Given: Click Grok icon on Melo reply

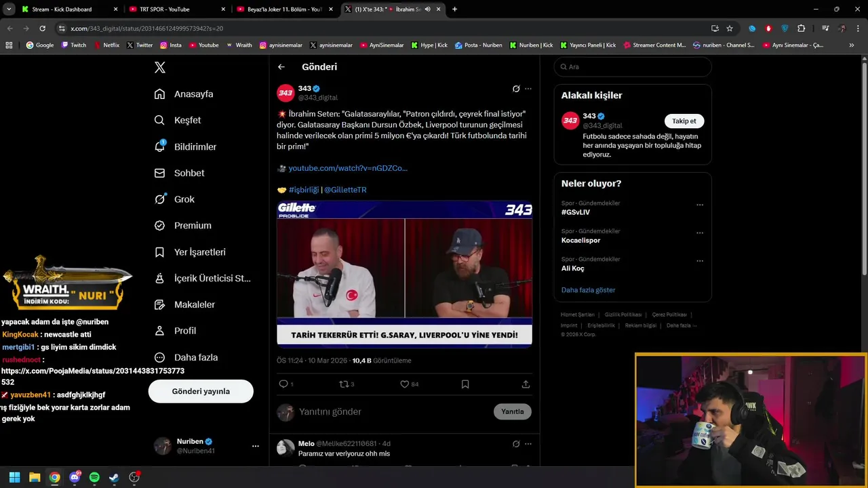Looking at the screenshot, I should [516, 444].
